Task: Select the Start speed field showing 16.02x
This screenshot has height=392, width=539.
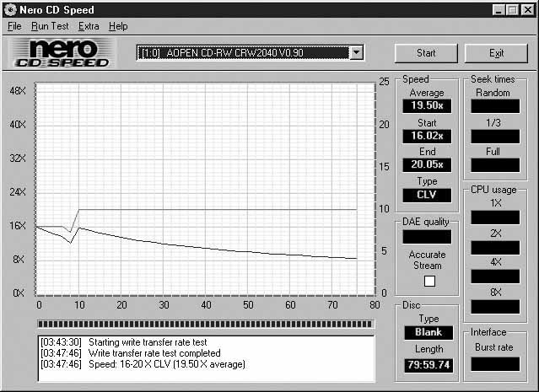Action: [x=427, y=135]
